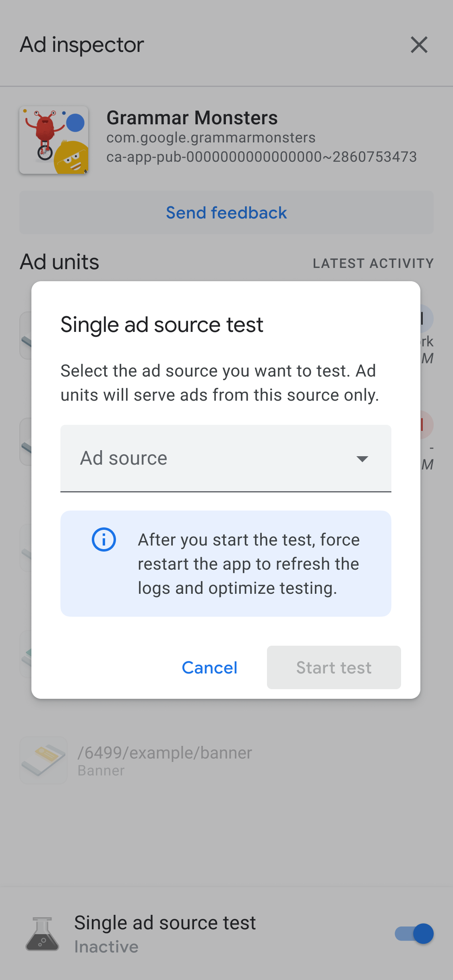Click the Ad source dropdown arrow
Image resolution: width=453 pixels, height=980 pixels.
coord(362,459)
